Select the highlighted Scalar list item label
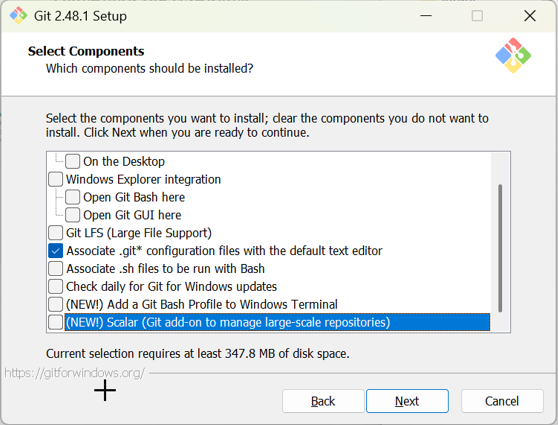 tap(228, 322)
